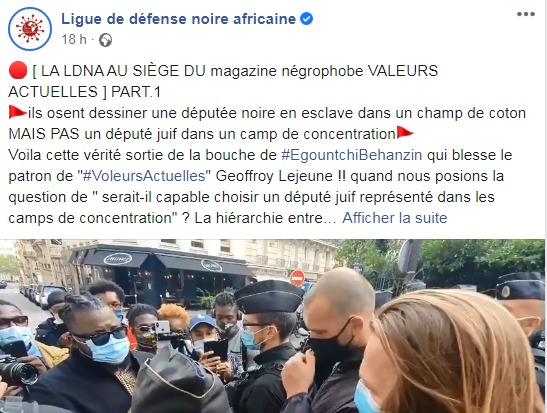
Task: Click the cafe awning in video background
Action: pos(160,263)
